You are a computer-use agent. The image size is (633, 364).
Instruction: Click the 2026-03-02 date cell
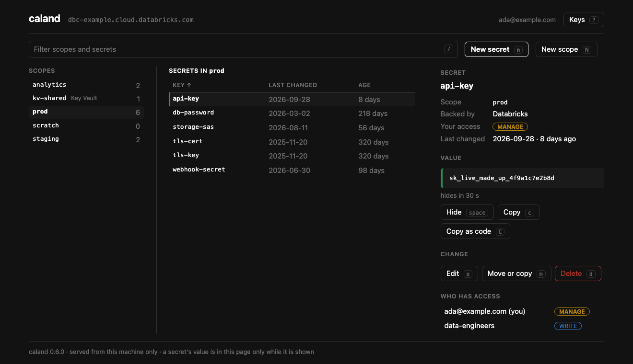(289, 114)
